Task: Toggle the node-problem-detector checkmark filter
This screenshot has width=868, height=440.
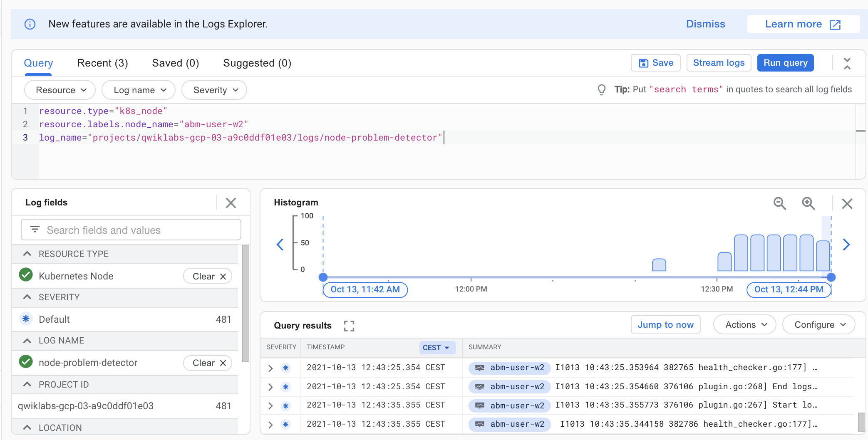Action: coord(26,362)
